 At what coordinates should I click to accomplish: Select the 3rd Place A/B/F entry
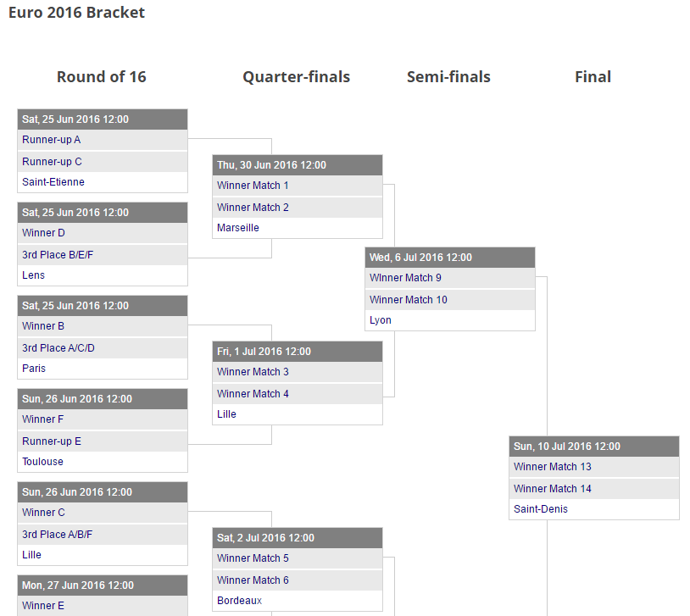58,535
